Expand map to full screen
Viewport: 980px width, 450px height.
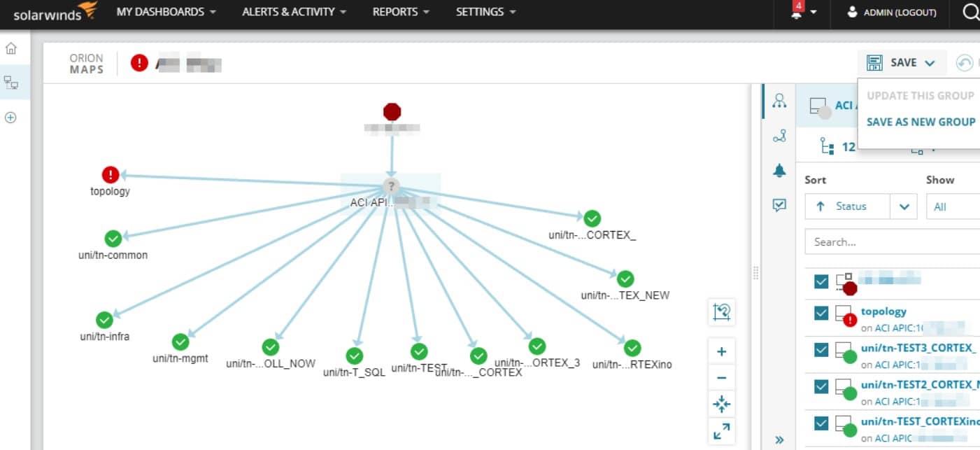click(x=722, y=431)
